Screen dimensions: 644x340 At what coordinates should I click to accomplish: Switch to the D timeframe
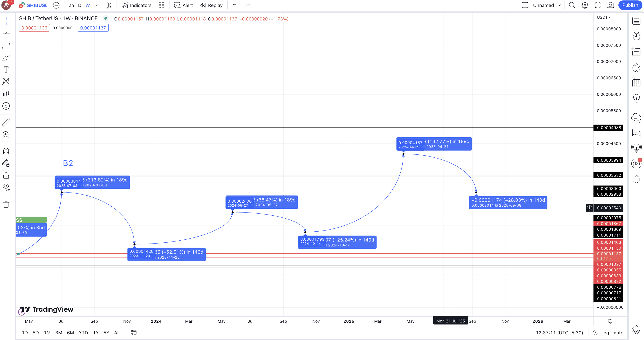click(79, 5)
